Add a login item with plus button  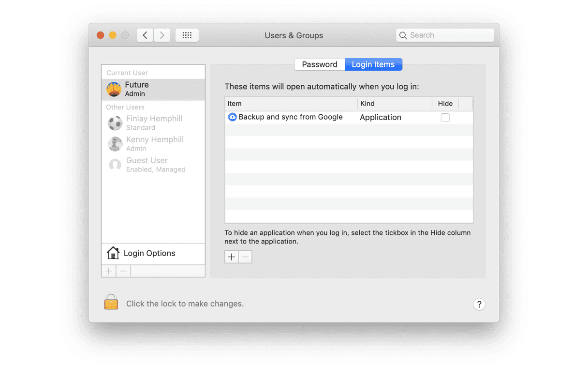click(x=232, y=257)
